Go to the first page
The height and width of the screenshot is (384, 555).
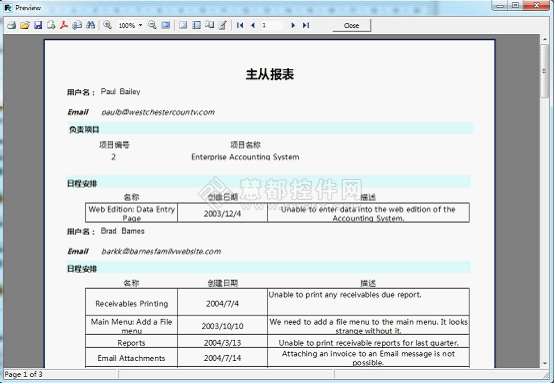tap(240, 25)
